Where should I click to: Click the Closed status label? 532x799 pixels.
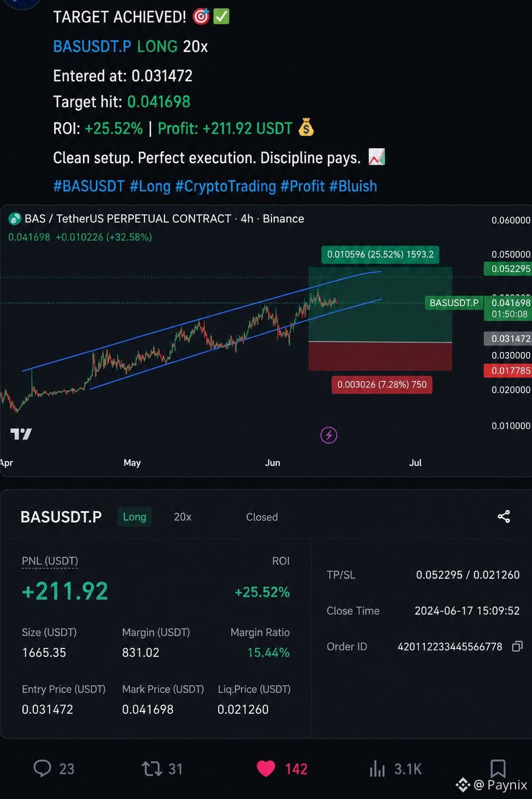(x=262, y=517)
